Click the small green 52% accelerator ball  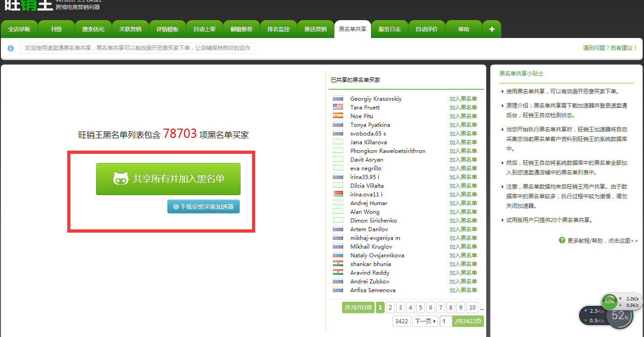coord(609,302)
